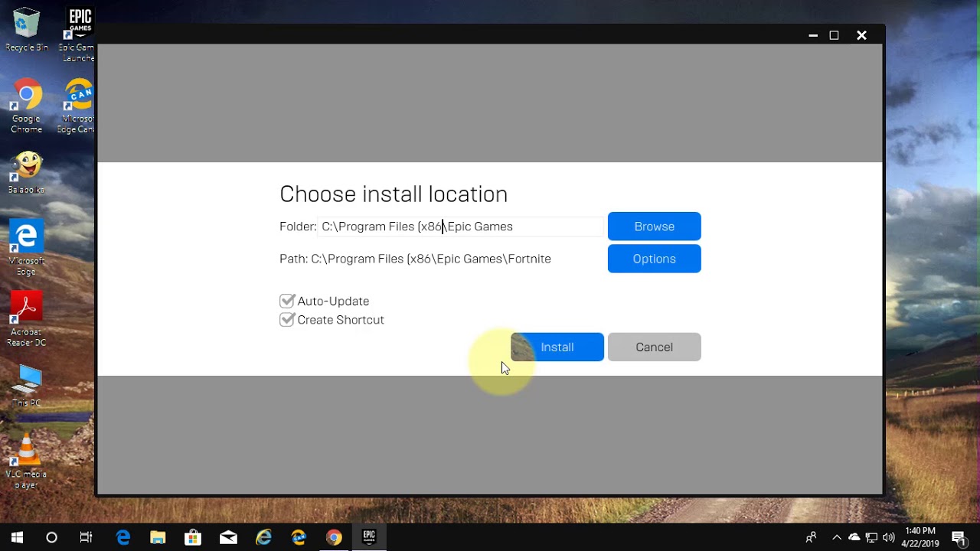The image size is (980, 551).
Task: Open OneDrive cloud tray icon
Action: coord(854,537)
